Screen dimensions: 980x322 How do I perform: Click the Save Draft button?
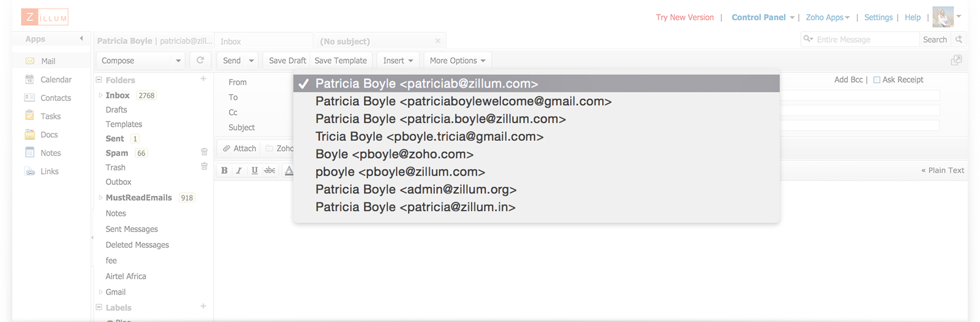coord(287,61)
